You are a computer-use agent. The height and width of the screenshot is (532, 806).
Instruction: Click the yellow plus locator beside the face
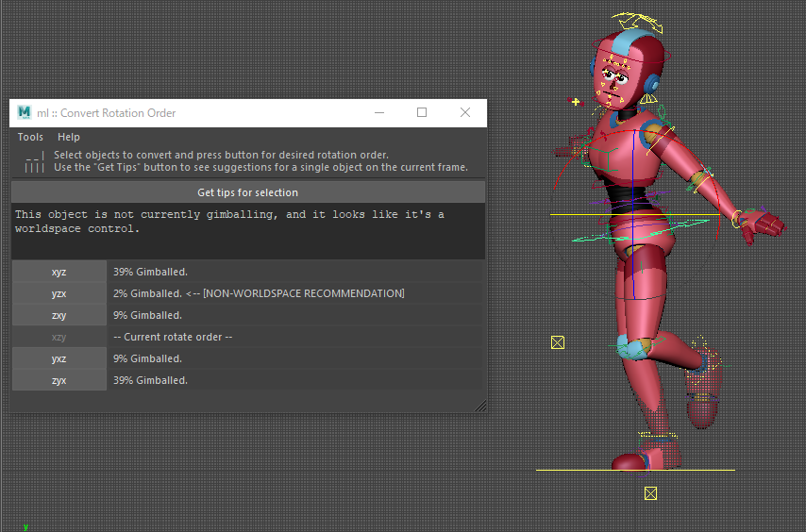pyautogui.click(x=576, y=101)
